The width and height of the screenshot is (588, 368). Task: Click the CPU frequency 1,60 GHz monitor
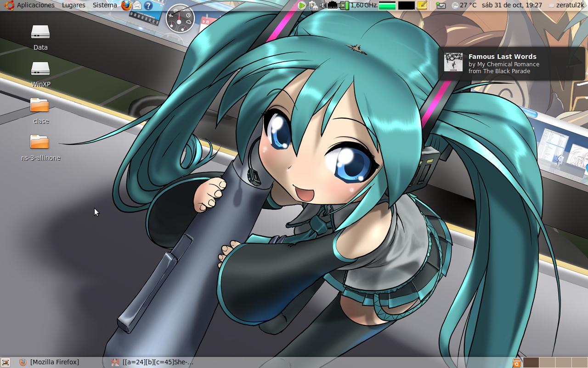point(363,6)
